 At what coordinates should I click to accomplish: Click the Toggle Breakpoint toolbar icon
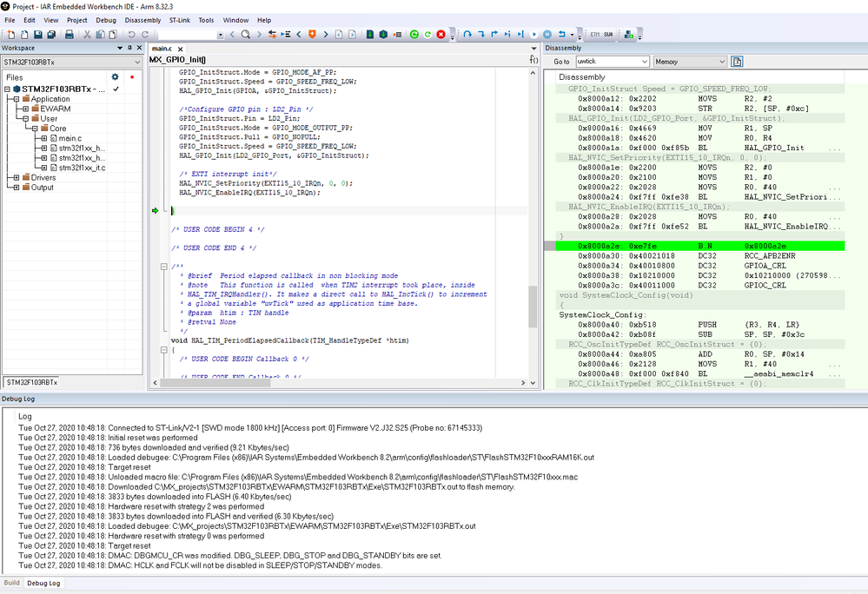pos(397,34)
